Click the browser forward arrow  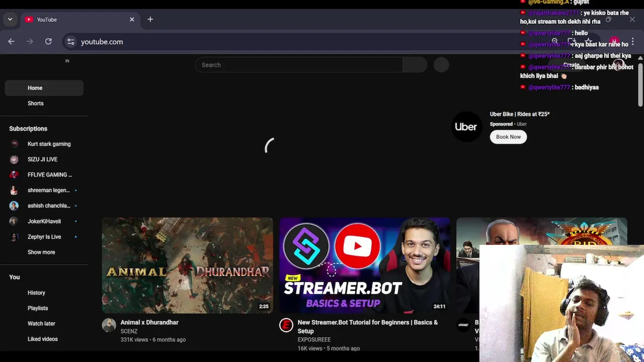tap(30, 42)
